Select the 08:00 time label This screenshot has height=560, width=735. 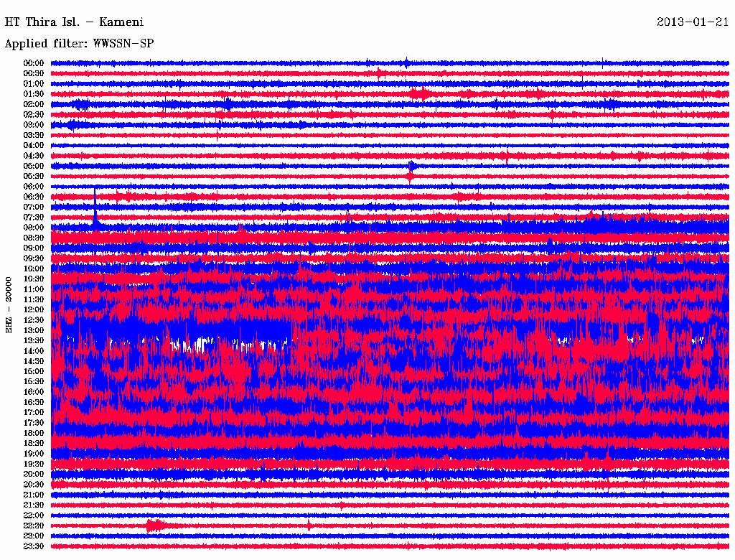click(33, 228)
